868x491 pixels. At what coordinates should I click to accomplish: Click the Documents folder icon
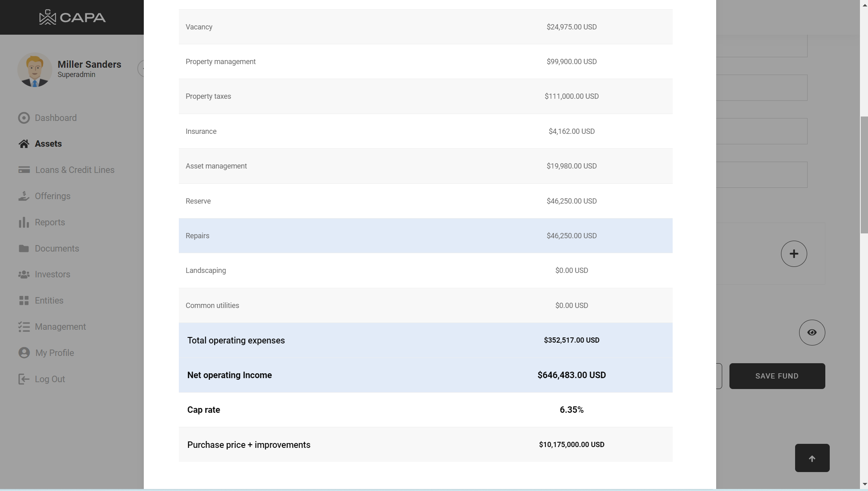coord(24,248)
